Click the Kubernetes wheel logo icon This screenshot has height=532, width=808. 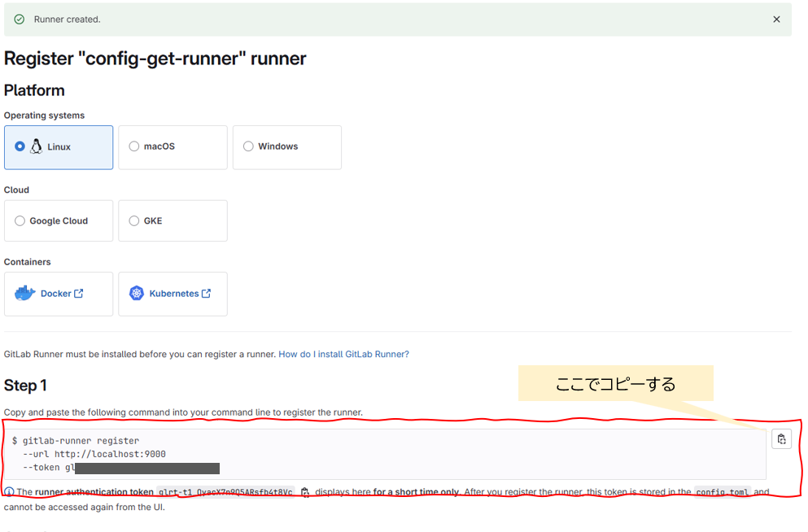[137, 293]
